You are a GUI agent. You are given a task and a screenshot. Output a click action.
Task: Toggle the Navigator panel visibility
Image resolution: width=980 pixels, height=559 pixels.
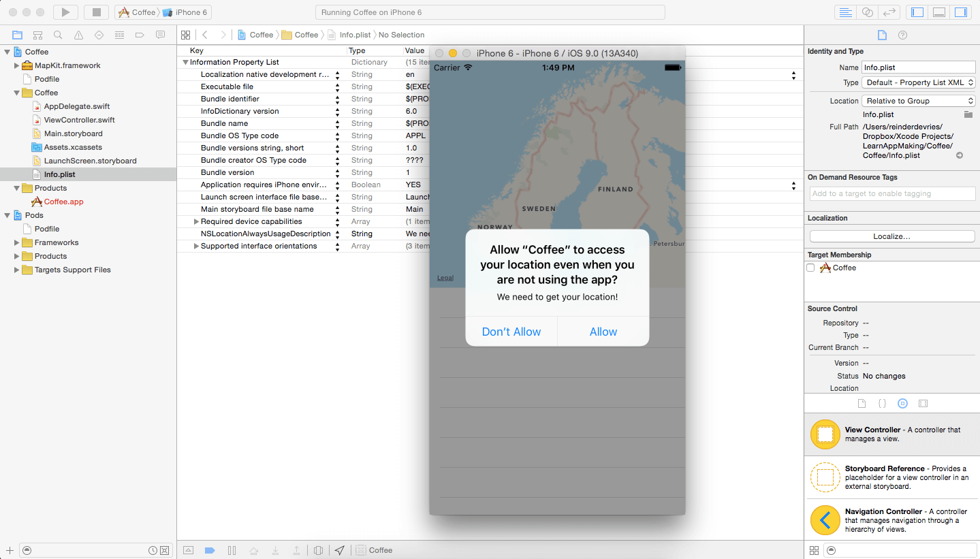[917, 12]
